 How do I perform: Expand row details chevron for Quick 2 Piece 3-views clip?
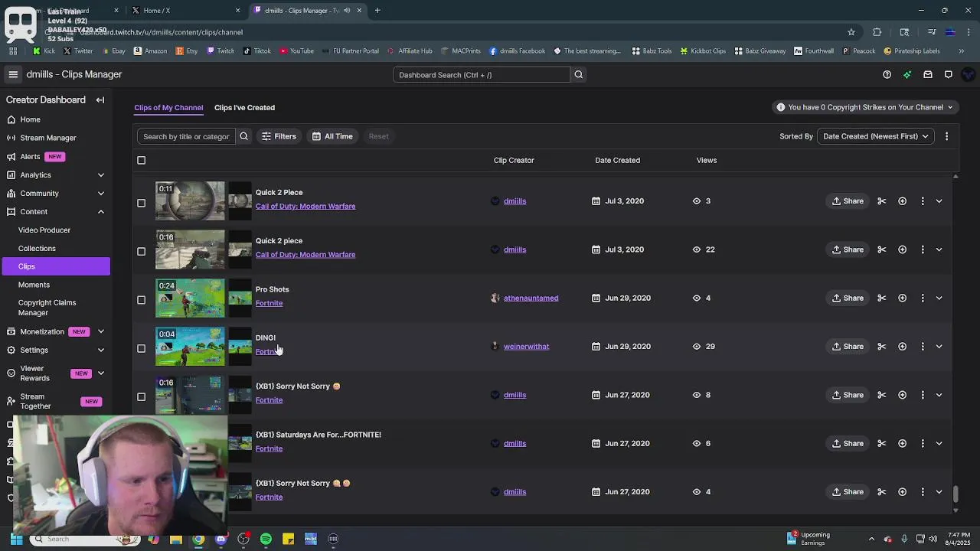coord(939,201)
